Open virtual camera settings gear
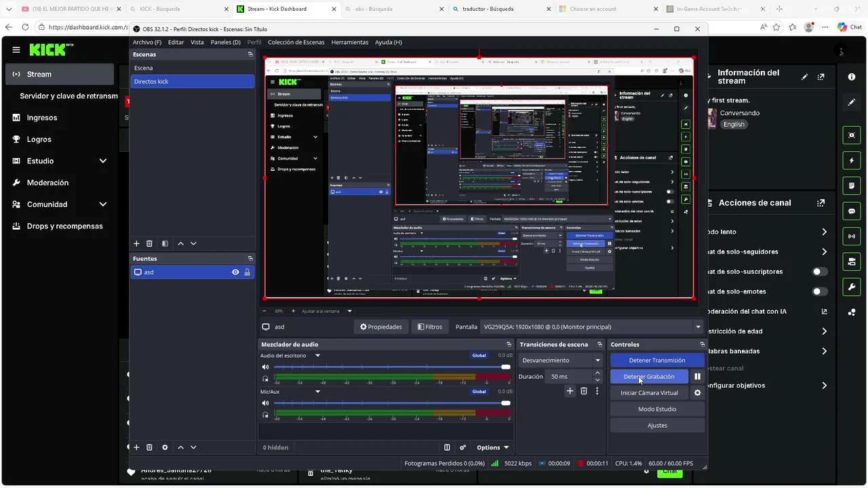868x488 pixels. (697, 392)
